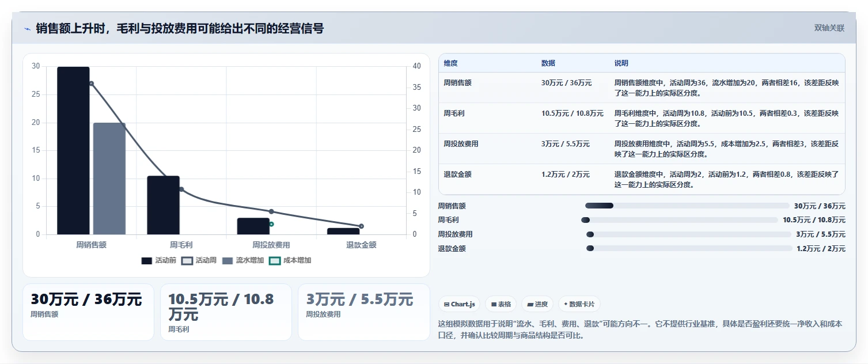The height and width of the screenshot is (364, 868).
Task: Click the 周销售额 progress bar
Action: pos(687,206)
